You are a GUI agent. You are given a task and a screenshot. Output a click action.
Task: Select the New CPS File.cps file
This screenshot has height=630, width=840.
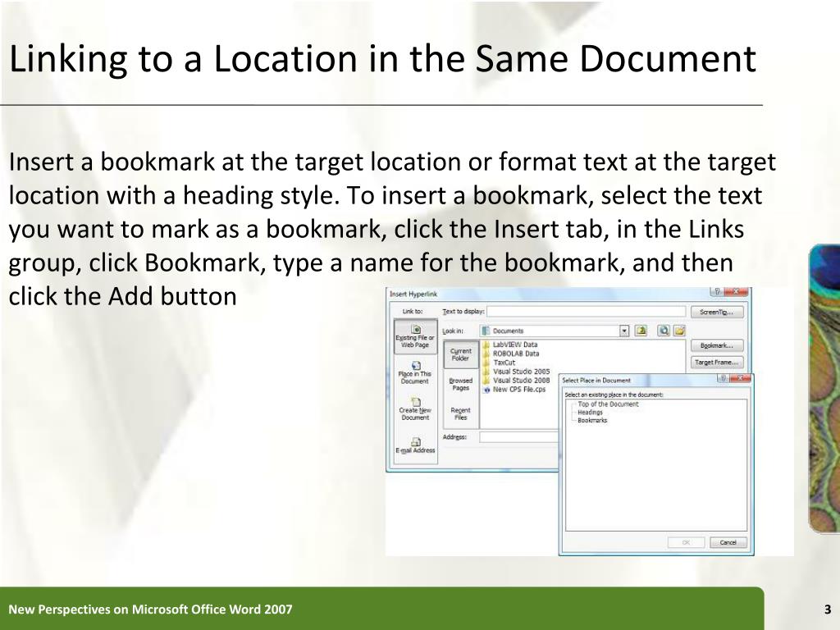click(x=514, y=390)
